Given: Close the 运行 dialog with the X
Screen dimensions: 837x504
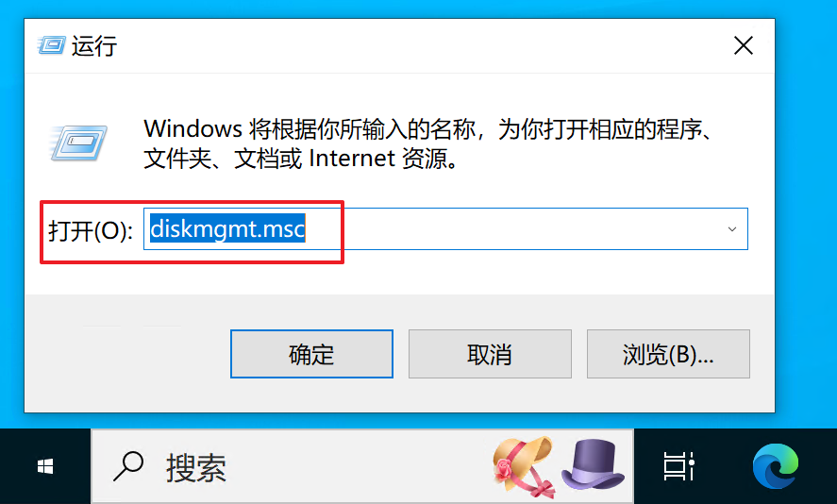Looking at the screenshot, I should 743,45.
